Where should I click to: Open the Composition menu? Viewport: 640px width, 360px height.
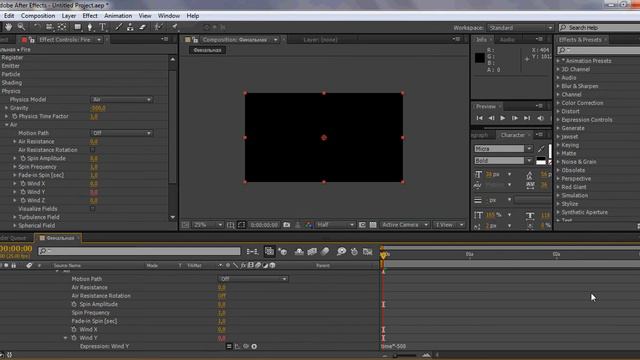tap(38, 16)
